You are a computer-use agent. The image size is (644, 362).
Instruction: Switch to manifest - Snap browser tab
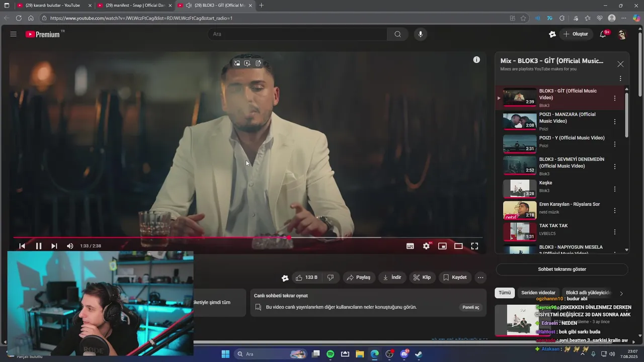coord(134,6)
